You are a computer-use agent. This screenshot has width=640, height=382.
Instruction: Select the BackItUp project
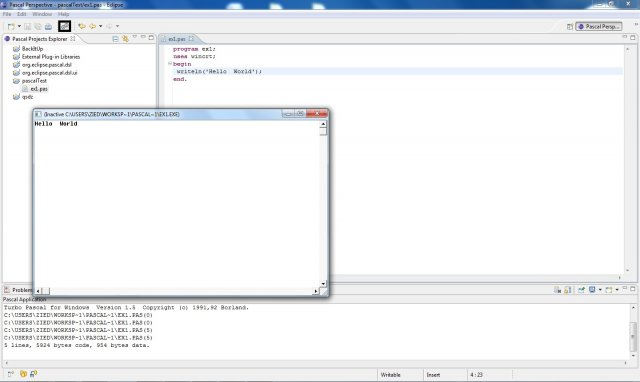click(32, 49)
